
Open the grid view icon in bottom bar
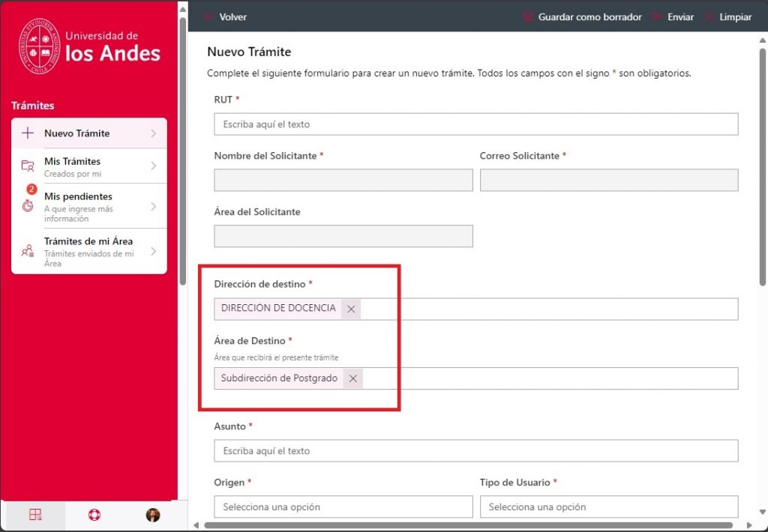tap(35, 514)
